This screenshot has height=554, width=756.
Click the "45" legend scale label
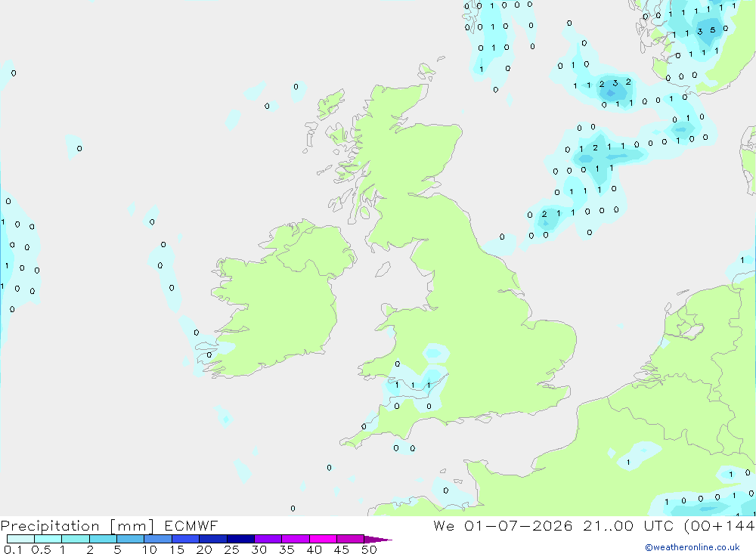coord(342,549)
